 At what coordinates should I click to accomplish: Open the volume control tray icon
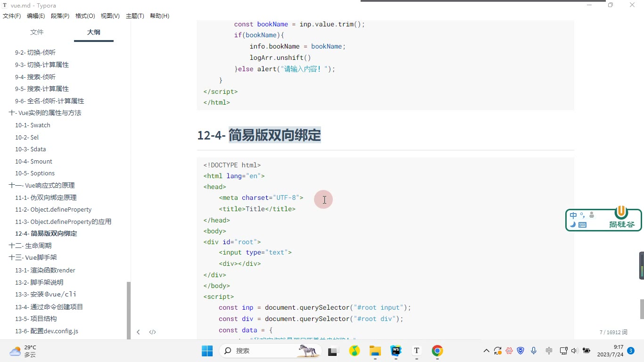point(574,351)
